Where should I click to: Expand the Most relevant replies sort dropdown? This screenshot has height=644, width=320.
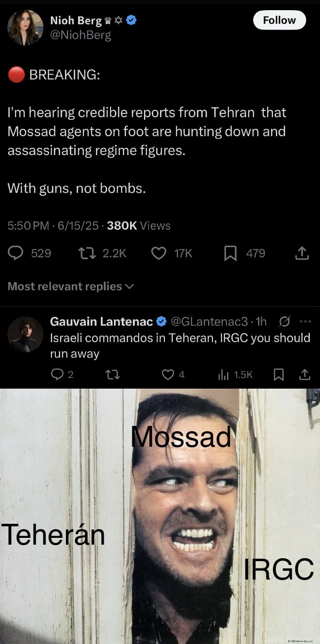pos(70,286)
